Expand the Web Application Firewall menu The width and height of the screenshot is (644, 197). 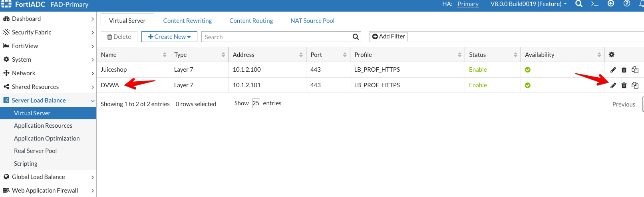click(x=48, y=191)
